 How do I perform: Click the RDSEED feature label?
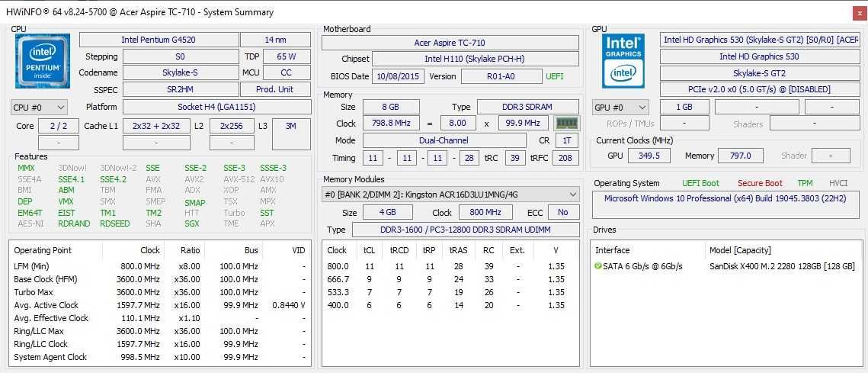coord(115,224)
